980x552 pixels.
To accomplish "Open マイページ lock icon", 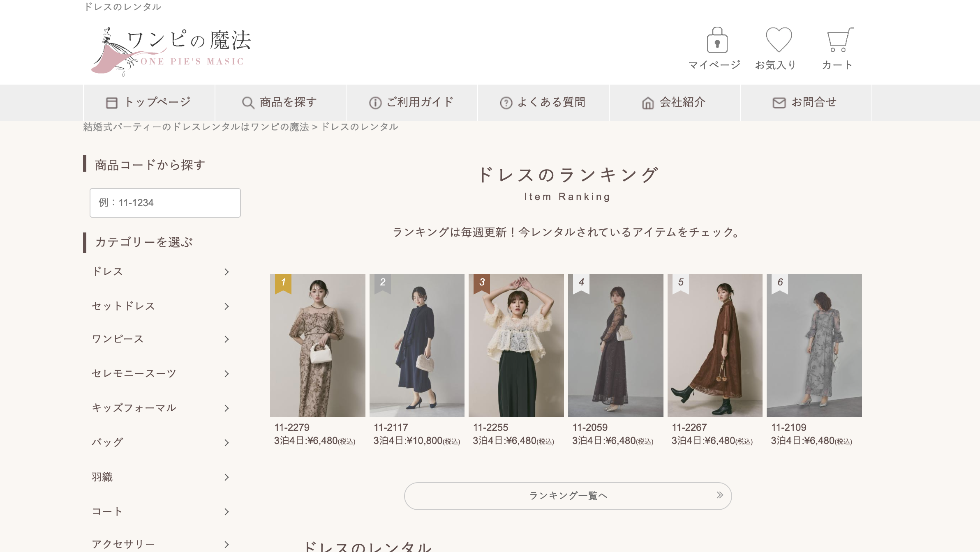I will (x=717, y=40).
